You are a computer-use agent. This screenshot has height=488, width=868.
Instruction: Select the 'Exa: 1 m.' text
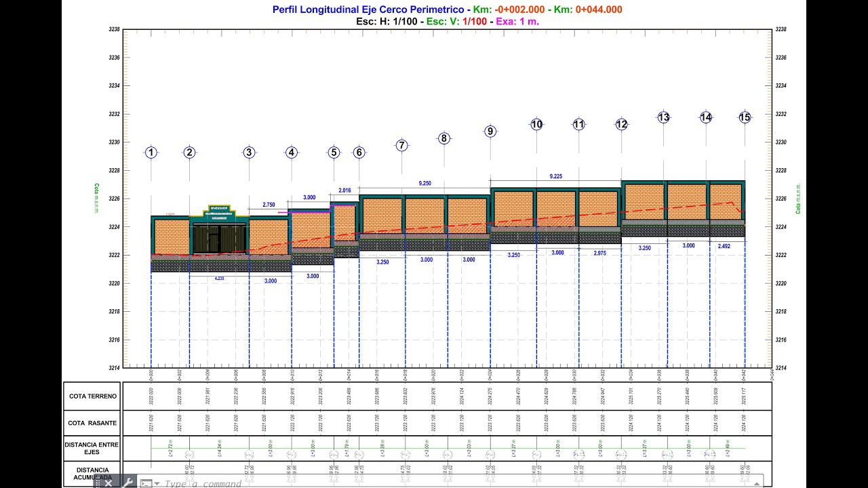pos(517,22)
